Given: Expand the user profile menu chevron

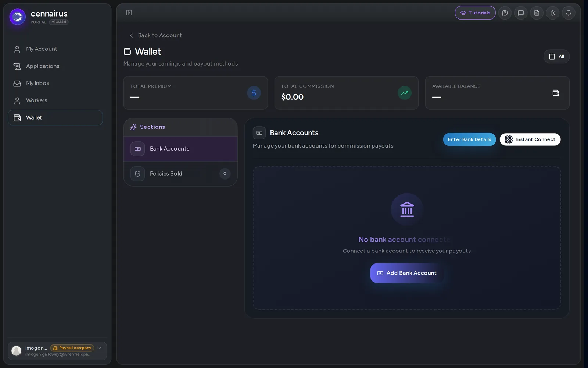Looking at the screenshot, I should 99,348.
